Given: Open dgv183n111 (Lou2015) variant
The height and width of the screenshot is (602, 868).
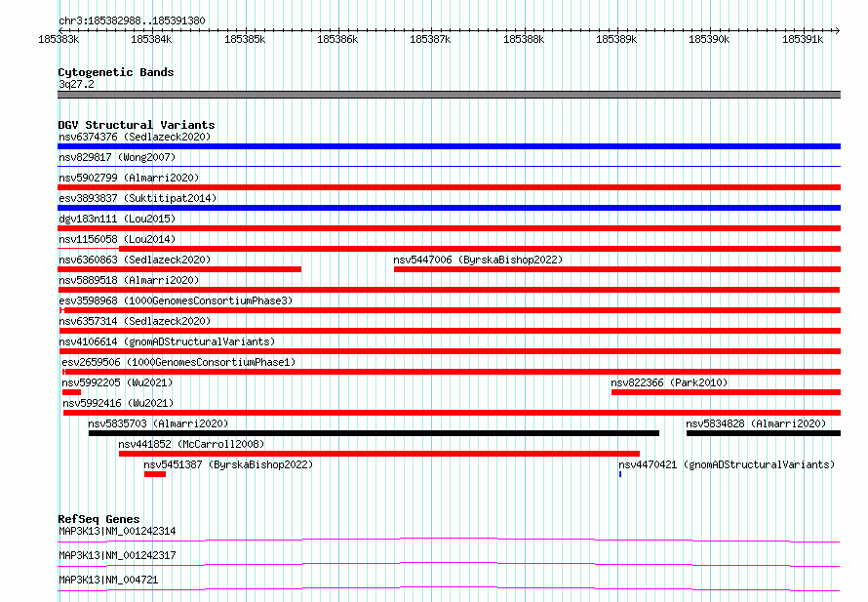Looking at the screenshot, I should 117,219.
